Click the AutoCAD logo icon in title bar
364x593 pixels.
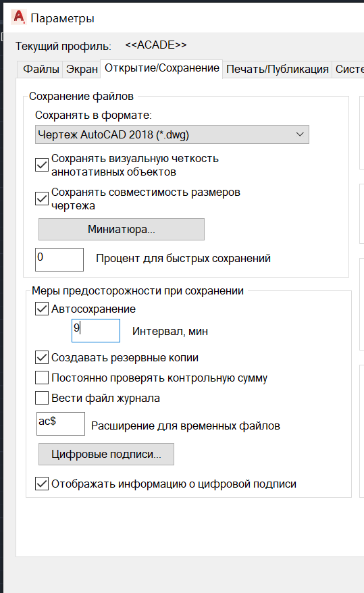pyautogui.click(x=18, y=18)
